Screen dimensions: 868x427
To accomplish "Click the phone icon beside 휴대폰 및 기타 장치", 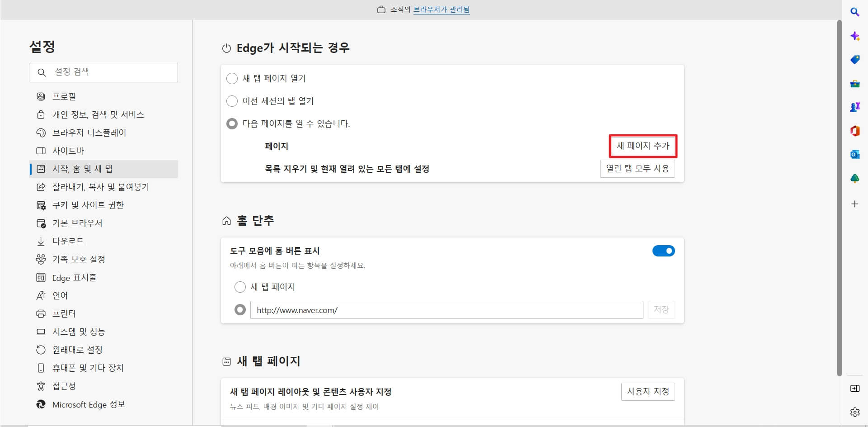I will pyautogui.click(x=41, y=368).
